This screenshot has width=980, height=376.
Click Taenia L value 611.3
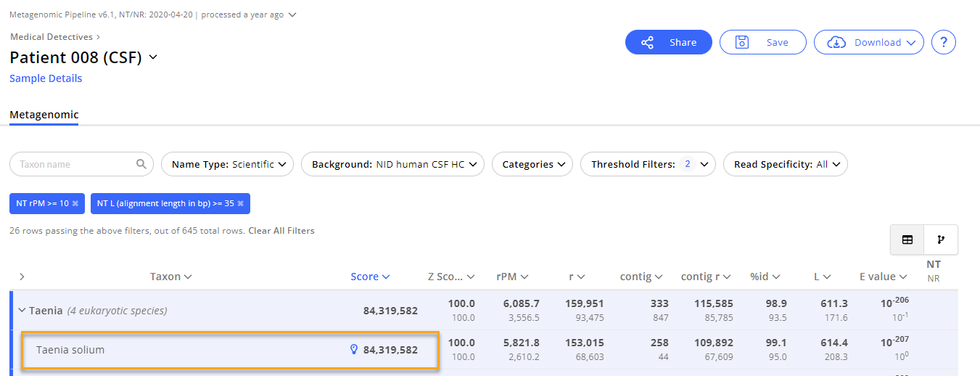tap(836, 303)
